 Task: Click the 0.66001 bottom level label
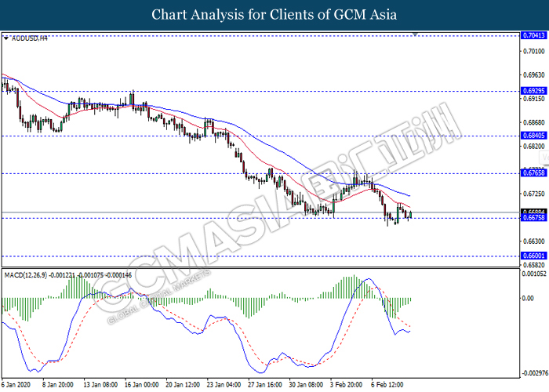click(533, 256)
